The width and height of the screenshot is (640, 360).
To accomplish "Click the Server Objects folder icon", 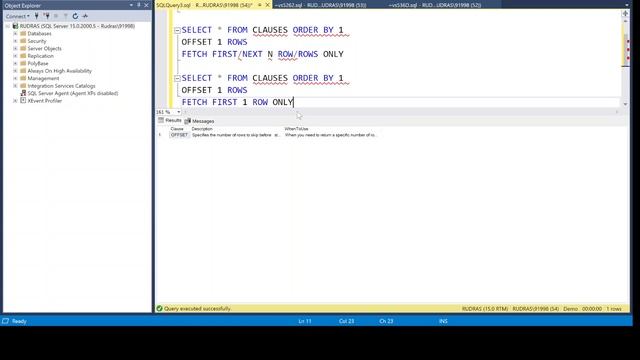I will tap(23, 48).
